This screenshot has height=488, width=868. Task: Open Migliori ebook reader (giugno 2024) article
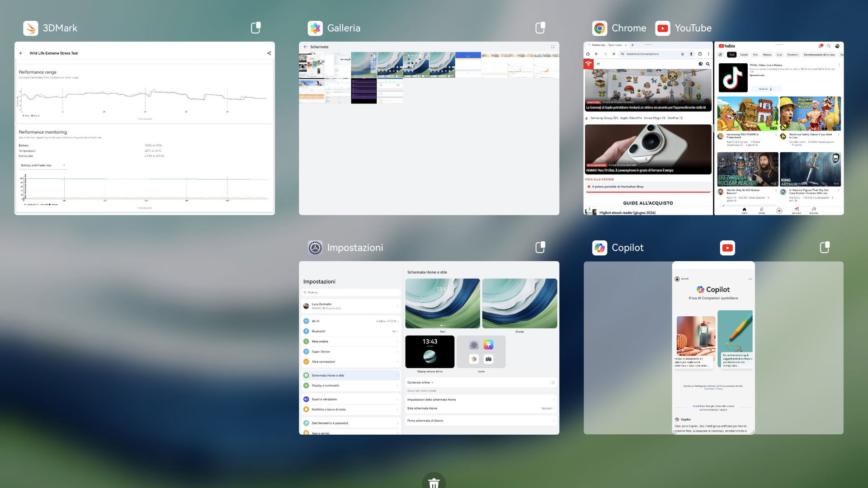point(627,212)
